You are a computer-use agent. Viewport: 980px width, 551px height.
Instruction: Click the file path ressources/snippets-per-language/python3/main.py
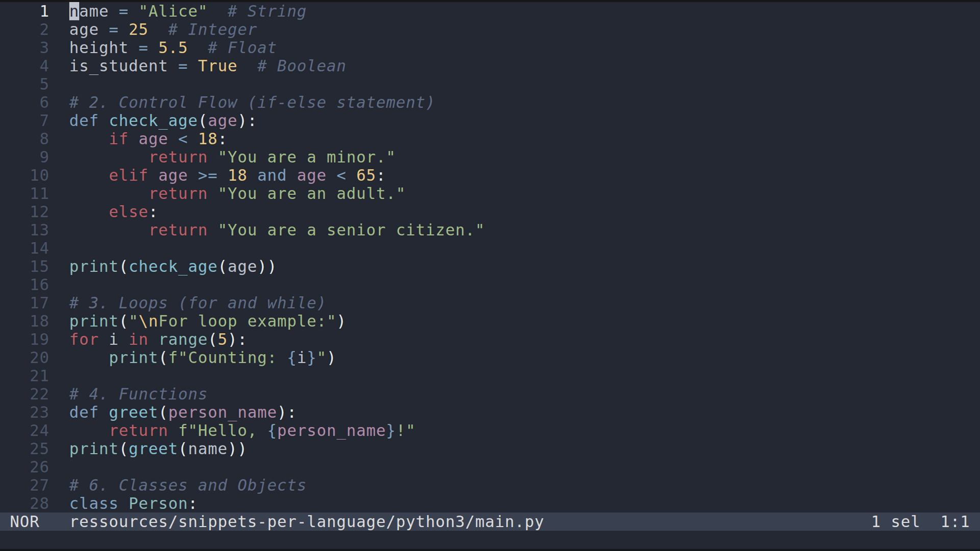click(306, 521)
